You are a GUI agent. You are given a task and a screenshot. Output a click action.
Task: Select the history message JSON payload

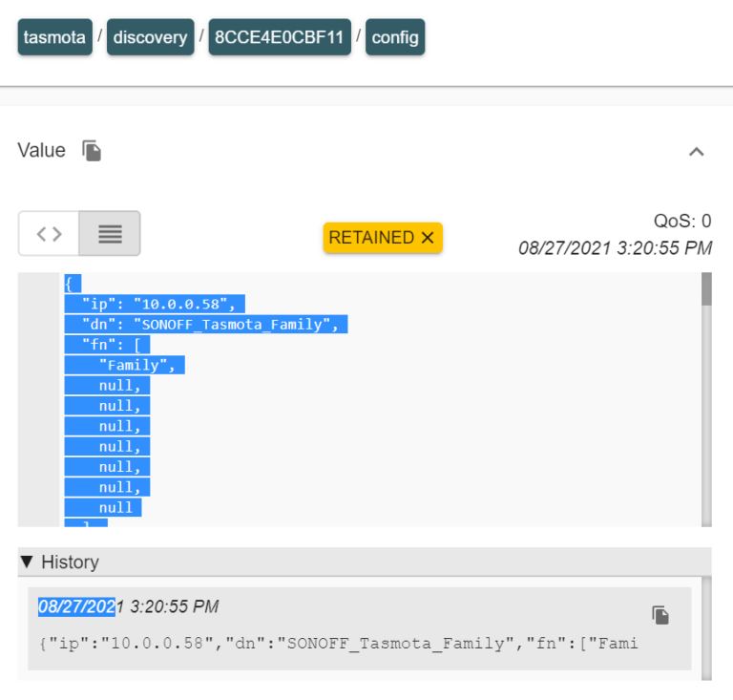point(338,643)
